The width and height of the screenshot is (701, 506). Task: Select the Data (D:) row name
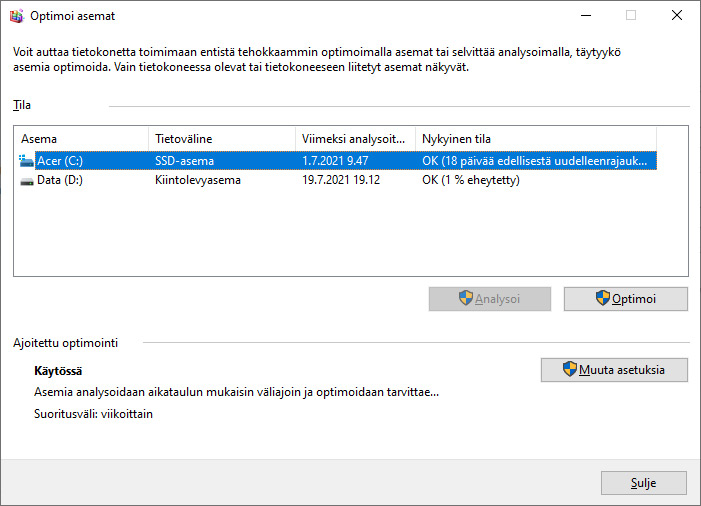pos(60,180)
